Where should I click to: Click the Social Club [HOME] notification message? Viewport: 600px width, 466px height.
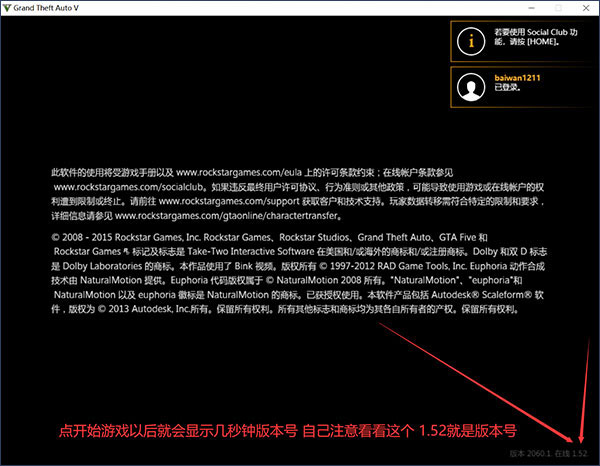535,37
